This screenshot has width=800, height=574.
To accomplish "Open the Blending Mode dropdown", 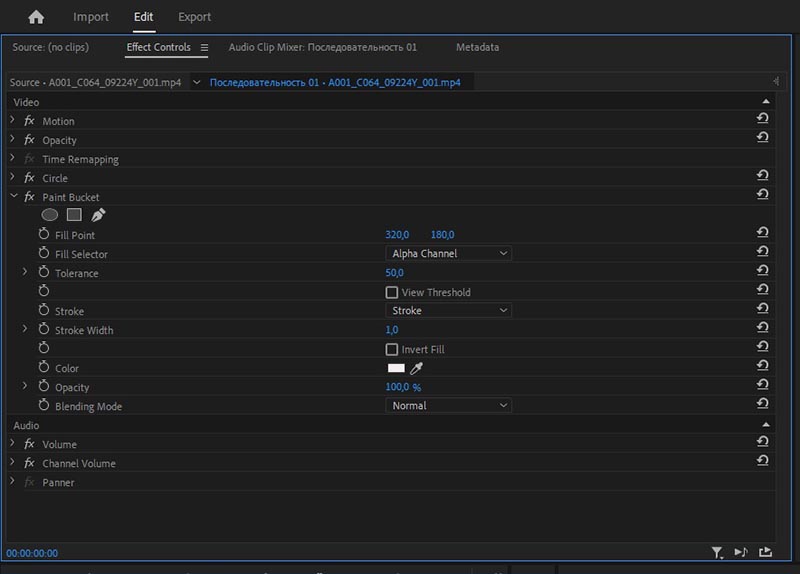I will (449, 406).
